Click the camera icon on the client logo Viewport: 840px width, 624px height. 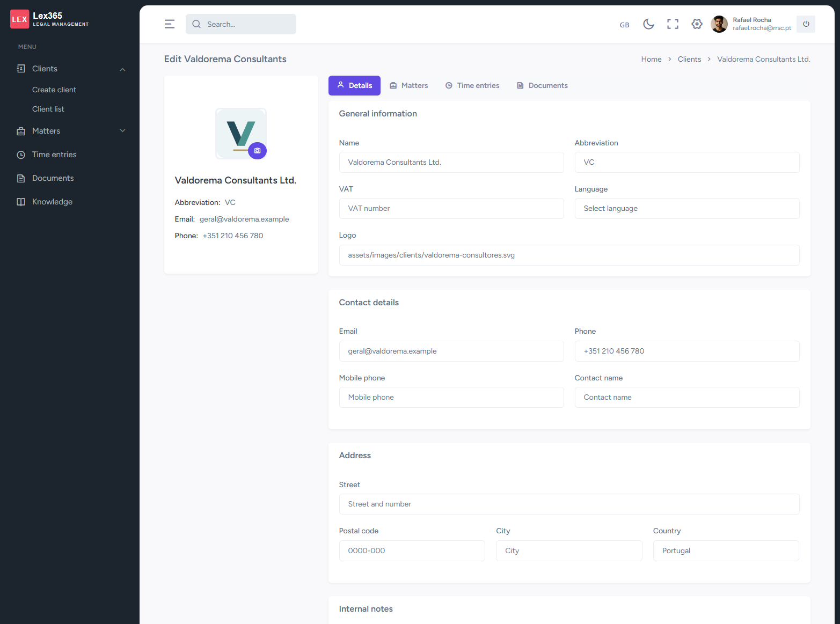tap(257, 151)
